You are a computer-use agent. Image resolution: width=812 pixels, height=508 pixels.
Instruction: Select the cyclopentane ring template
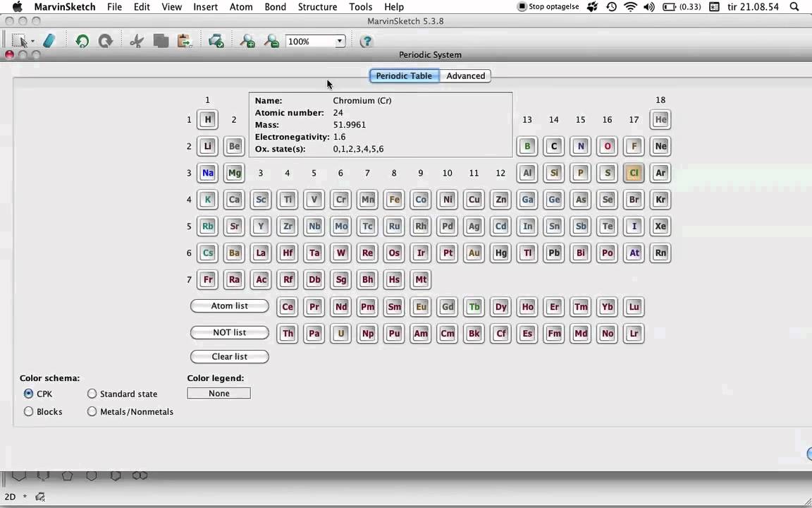[x=68, y=476]
